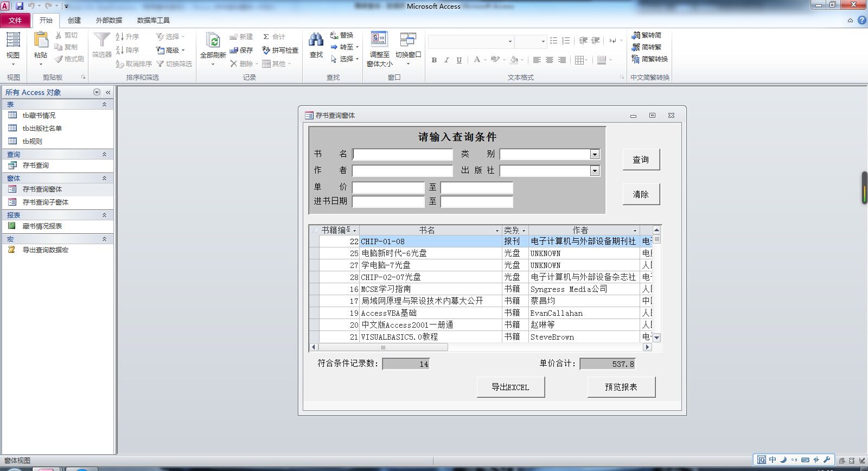Image resolution: width=868 pixels, height=471 pixels.
Task: Collapse the 表 group in navigation pane
Action: pos(104,104)
